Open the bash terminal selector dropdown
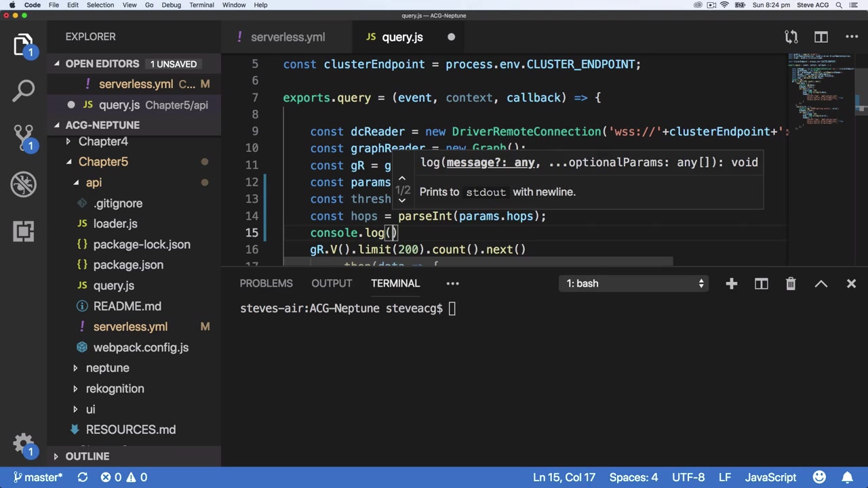 pyautogui.click(x=635, y=283)
